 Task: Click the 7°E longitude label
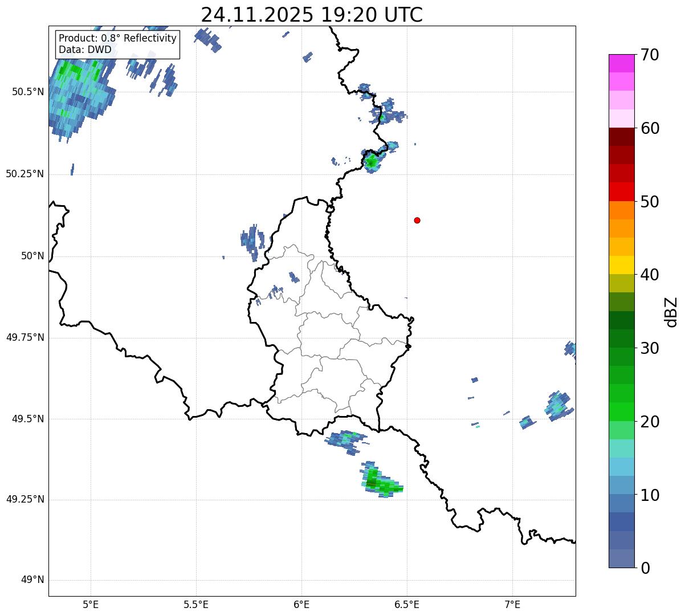[x=512, y=604]
